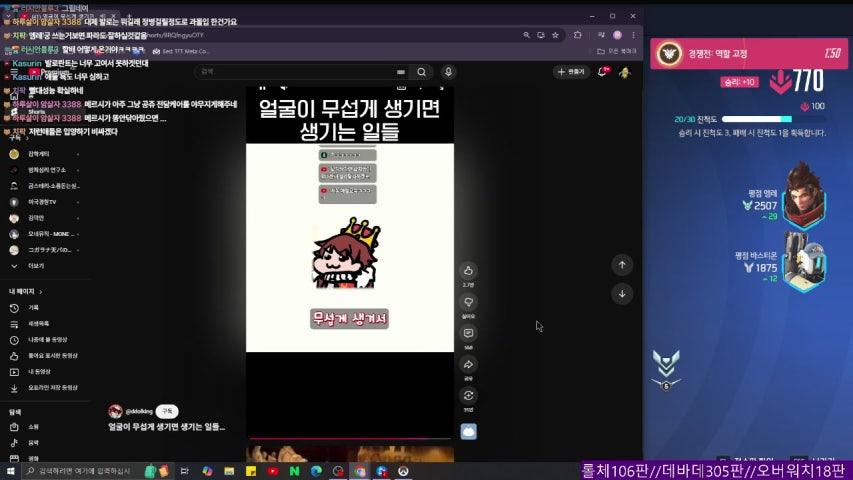The height and width of the screenshot is (480, 853).
Task: Go to the previous Short with up arrow
Action: [x=622, y=264]
